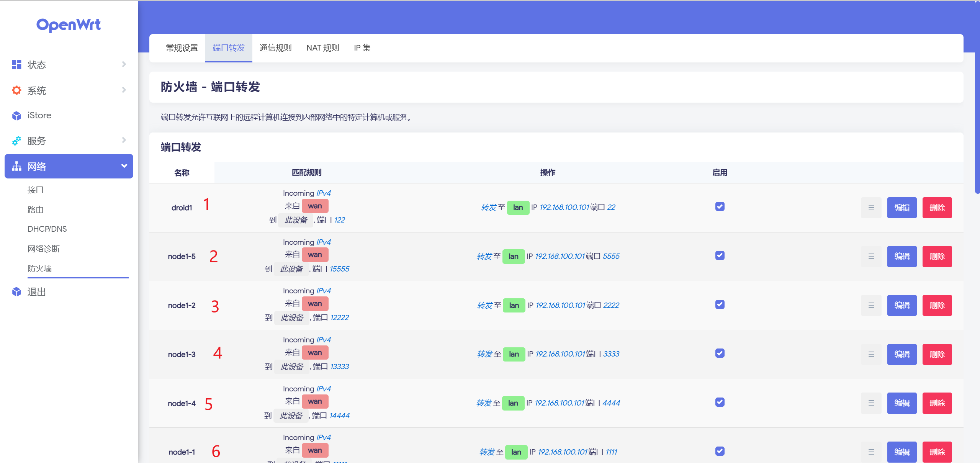Screen dimensions: 980x463
Task: Open the NAT 规则 tab
Action: (x=322, y=48)
